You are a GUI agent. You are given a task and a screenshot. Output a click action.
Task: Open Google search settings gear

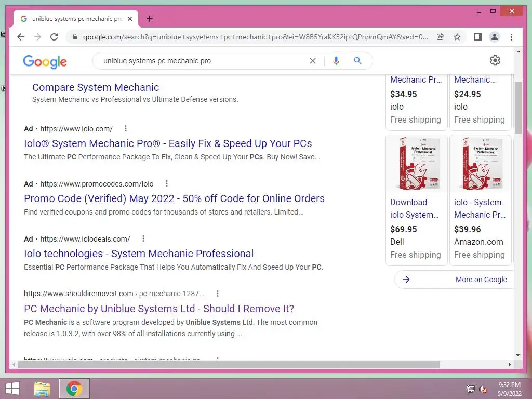click(x=495, y=60)
